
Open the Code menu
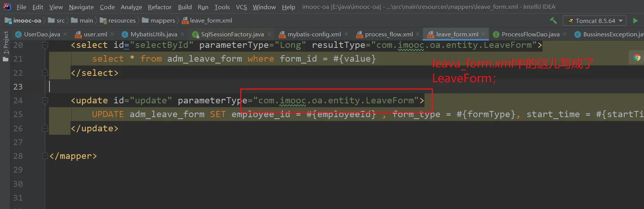[x=107, y=7]
